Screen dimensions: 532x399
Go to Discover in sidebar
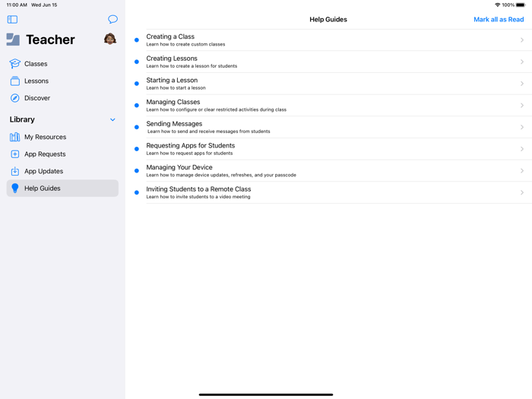(62, 98)
